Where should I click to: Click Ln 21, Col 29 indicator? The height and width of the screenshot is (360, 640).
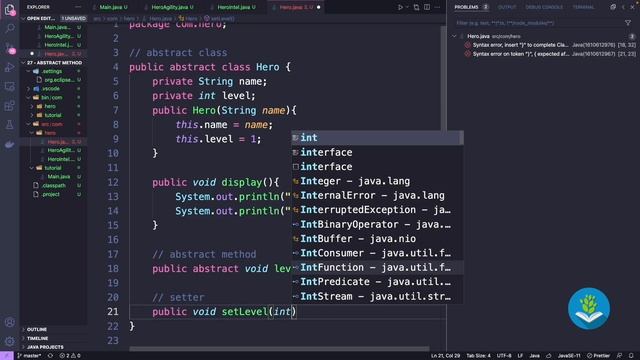pyautogui.click(x=445, y=356)
